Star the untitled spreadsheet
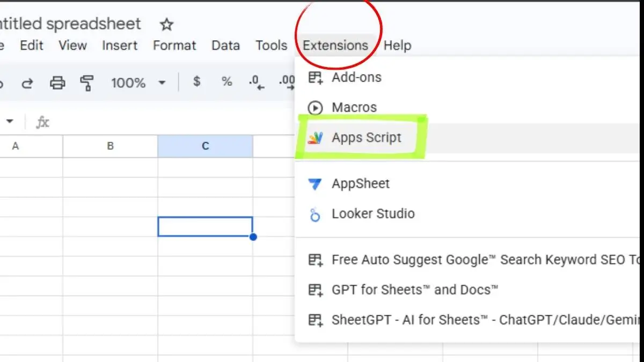This screenshot has height=362, width=644. click(x=167, y=25)
